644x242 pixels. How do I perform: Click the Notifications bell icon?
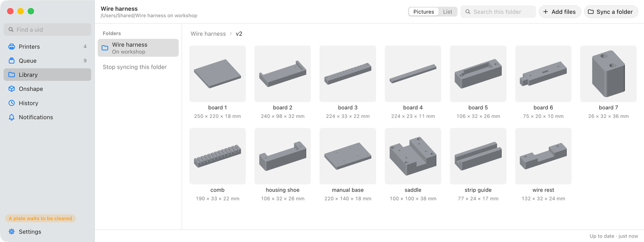click(12, 117)
